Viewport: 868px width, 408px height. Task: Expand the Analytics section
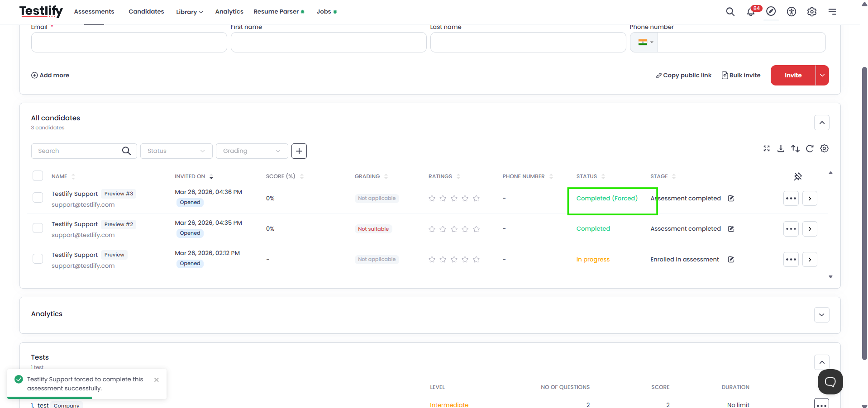click(x=821, y=315)
